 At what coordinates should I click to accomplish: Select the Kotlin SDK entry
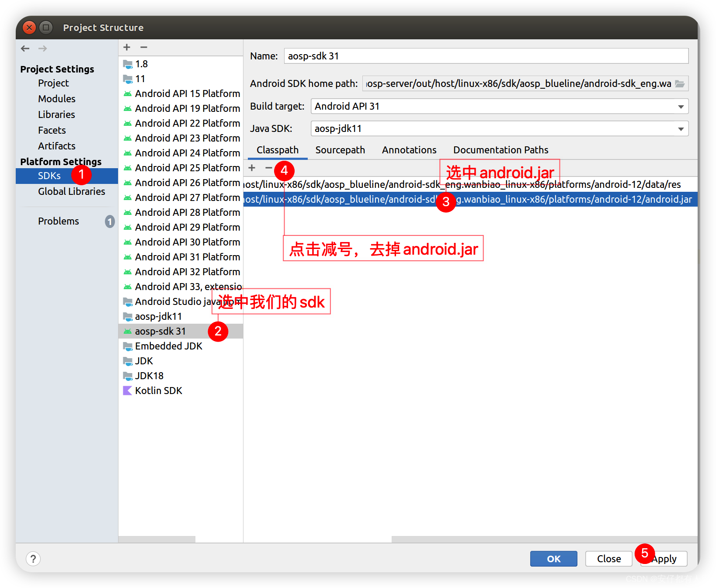181,391
